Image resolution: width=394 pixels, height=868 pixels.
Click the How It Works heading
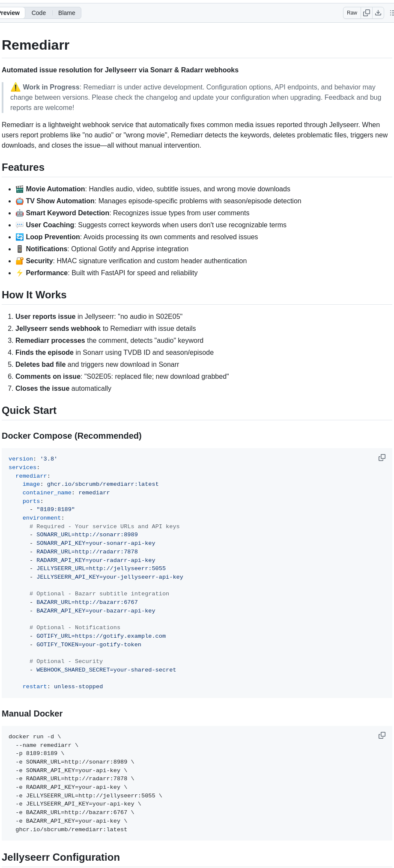[34, 295]
